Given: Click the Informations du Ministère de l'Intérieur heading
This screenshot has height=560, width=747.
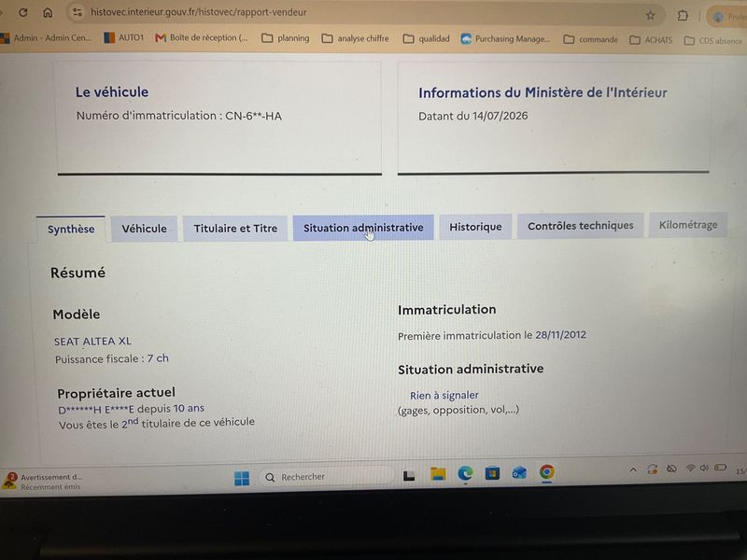Looking at the screenshot, I should [543, 92].
